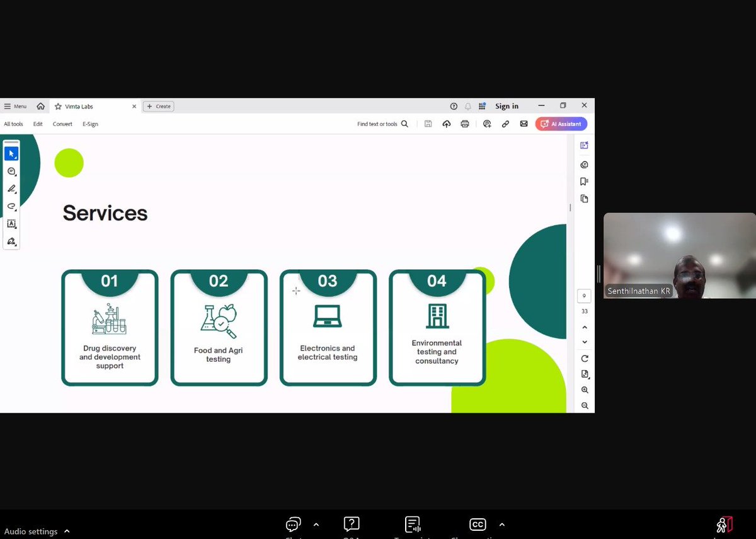Open the meeting Chat icon
The image size is (756, 539).
pos(293,525)
